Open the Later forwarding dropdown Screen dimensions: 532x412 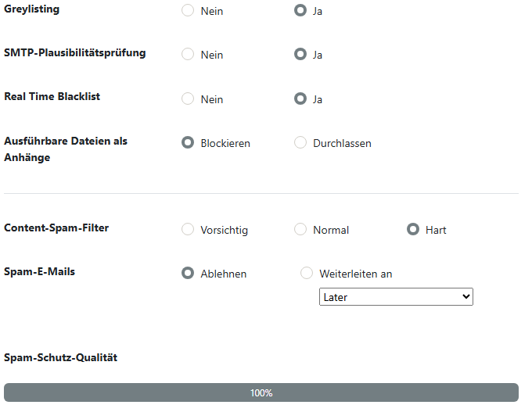tap(396, 297)
